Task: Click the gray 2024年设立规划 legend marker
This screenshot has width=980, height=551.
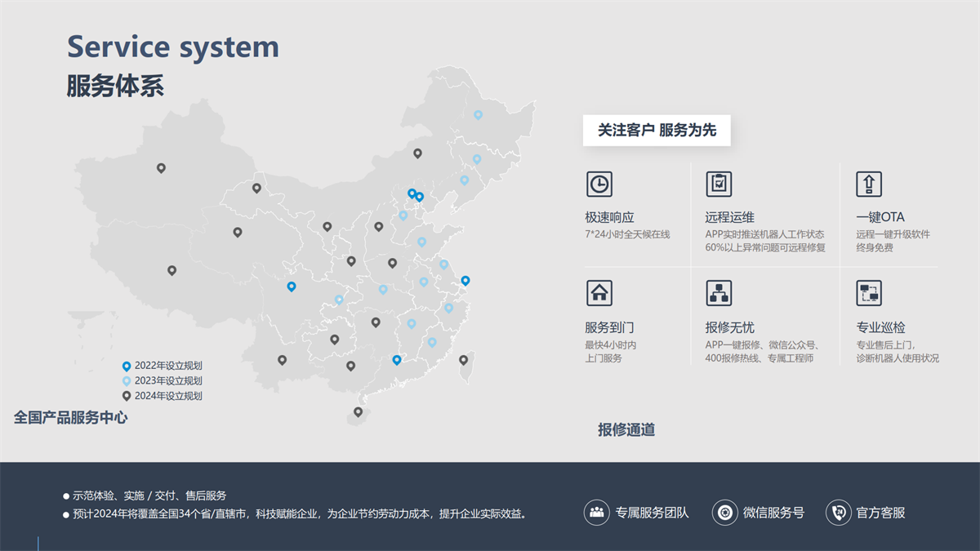Action: click(127, 396)
